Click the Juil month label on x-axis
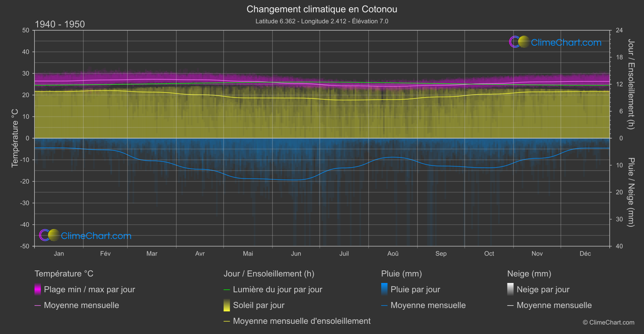 [x=344, y=253]
